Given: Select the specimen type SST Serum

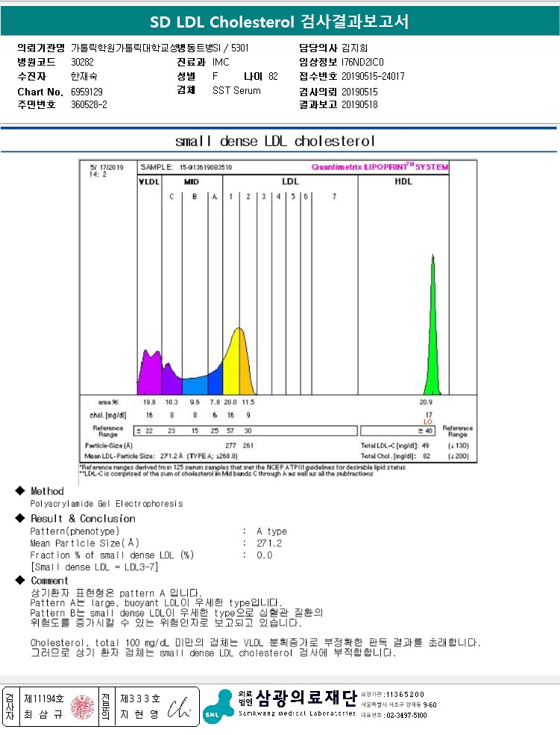Looking at the screenshot, I should [x=236, y=90].
